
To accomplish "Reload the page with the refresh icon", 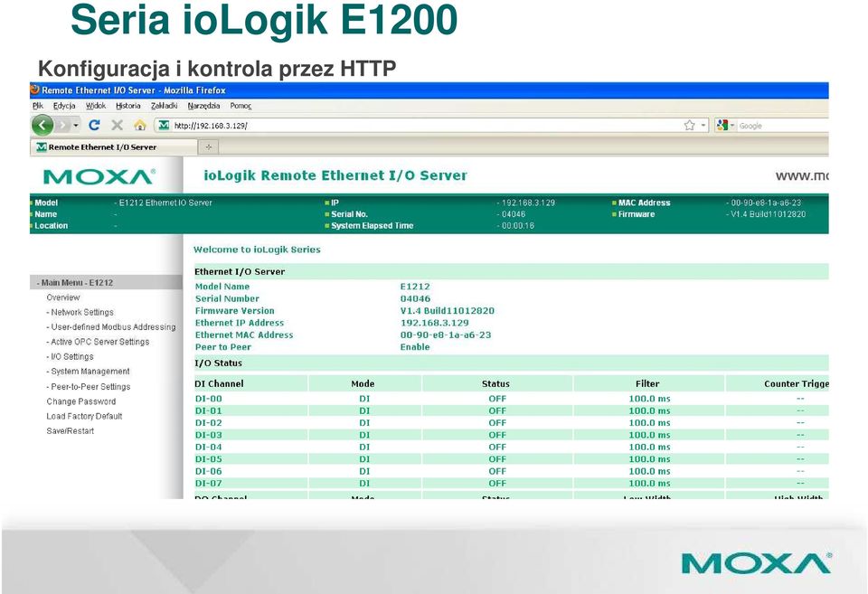I will [x=94, y=125].
